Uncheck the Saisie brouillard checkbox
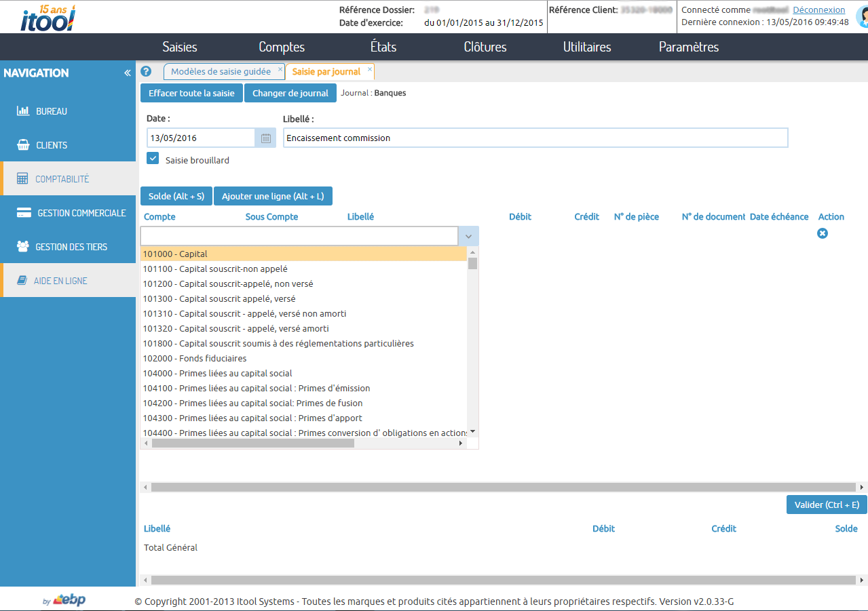The image size is (868, 611). click(x=153, y=158)
